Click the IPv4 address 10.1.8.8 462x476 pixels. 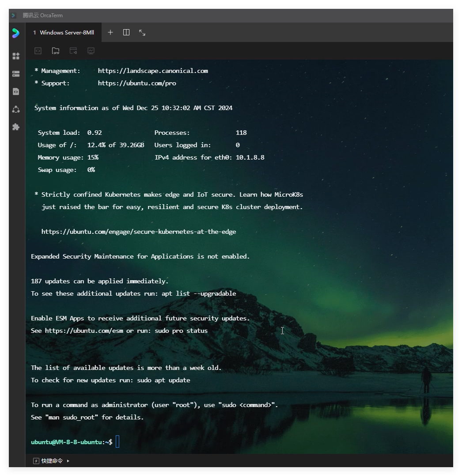pyautogui.click(x=250, y=157)
